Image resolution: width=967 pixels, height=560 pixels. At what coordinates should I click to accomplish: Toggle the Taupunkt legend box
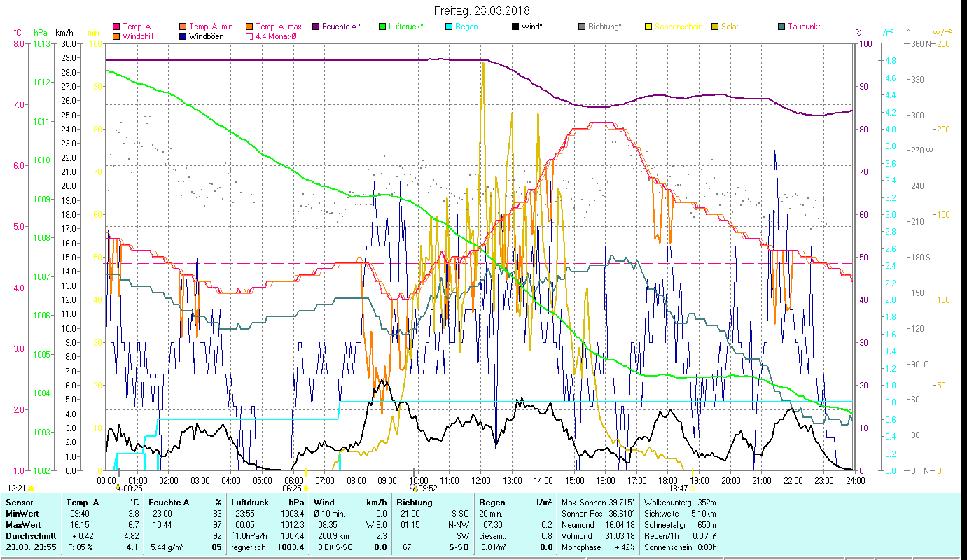point(781,27)
